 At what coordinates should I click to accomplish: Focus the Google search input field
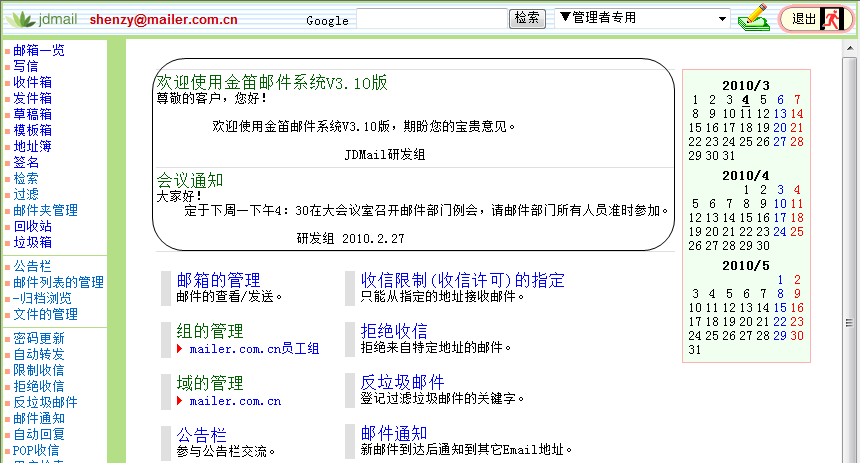(432, 18)
